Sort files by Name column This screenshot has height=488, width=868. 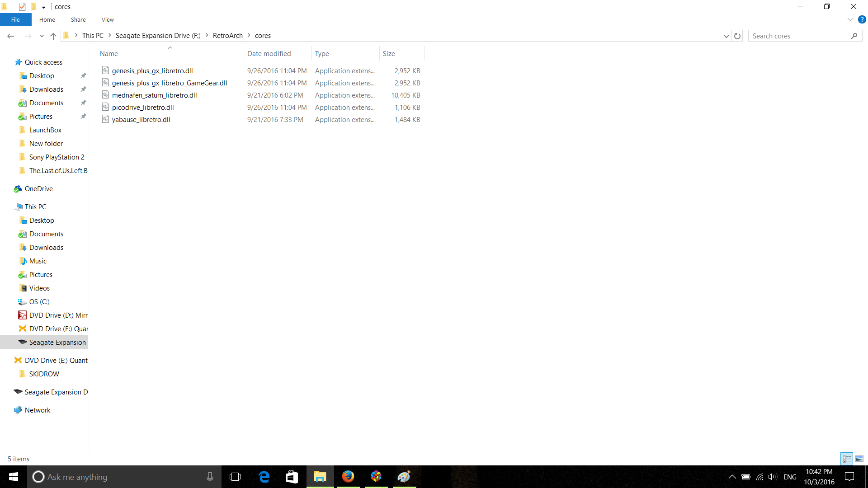pos(170,53)
